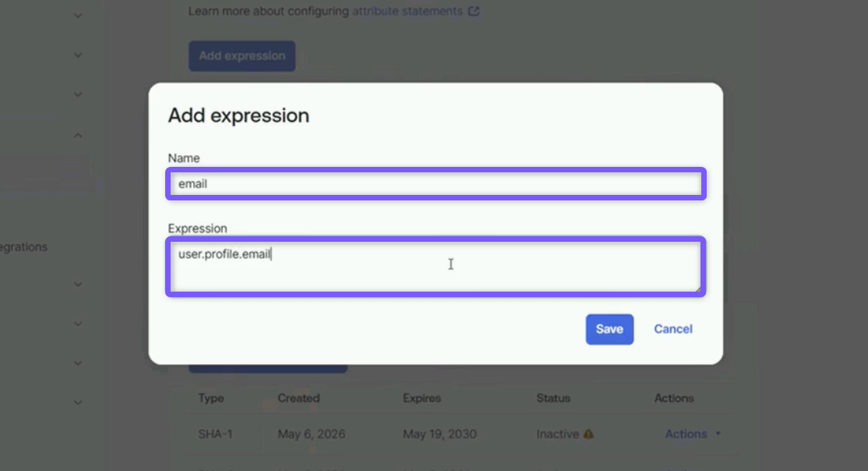Click the Add expression dialog title

click(x=238, y=115)
